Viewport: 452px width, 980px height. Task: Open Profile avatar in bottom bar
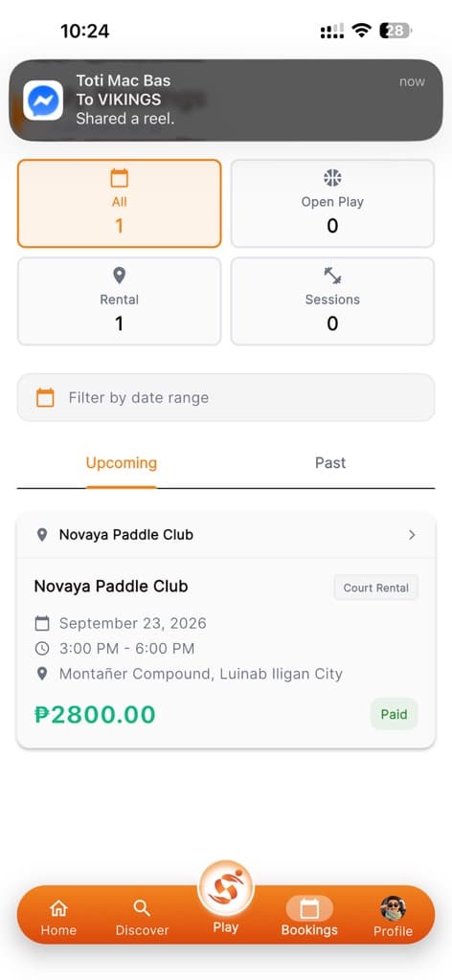click(394, 909)
